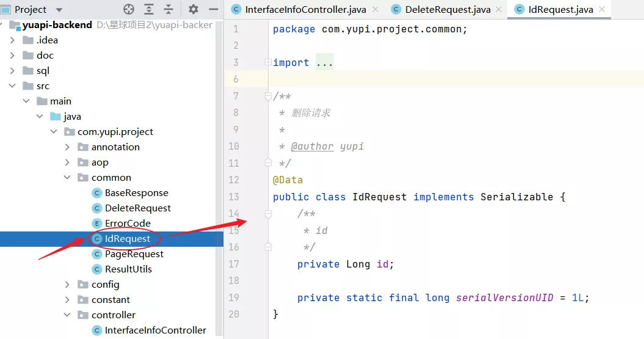Click the PageRequest class icon
Image resolution: width=644 pixels, height=339 pixels.
(x=96, y=254)
